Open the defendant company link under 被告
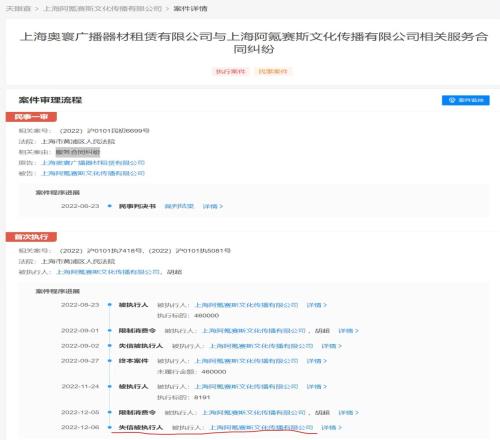 [x=93, y=173]
